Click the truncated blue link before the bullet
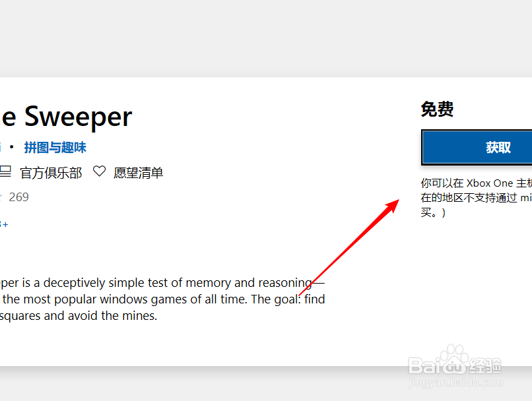The height and width of the screenshot is (401, 532). (x=1, y=148)
